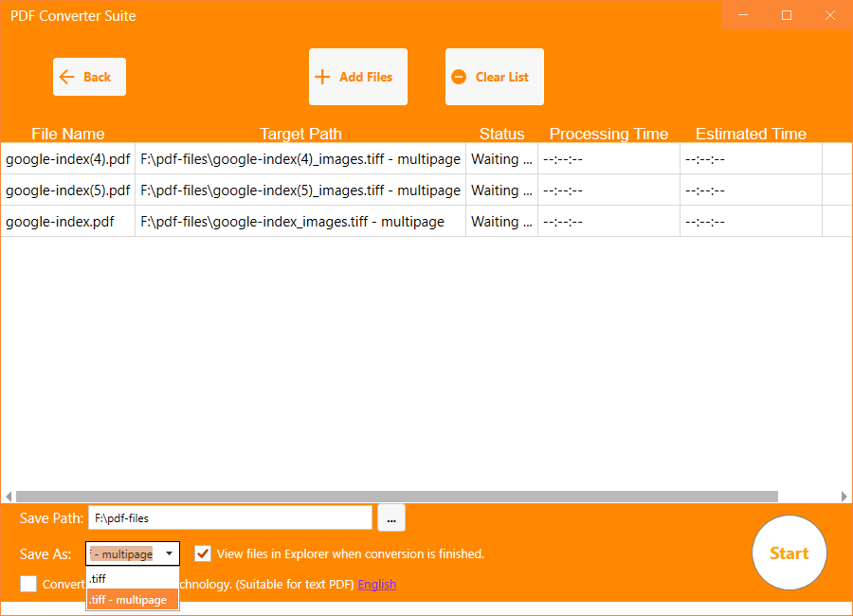Click the Status column header

click(x=502, y=134)
